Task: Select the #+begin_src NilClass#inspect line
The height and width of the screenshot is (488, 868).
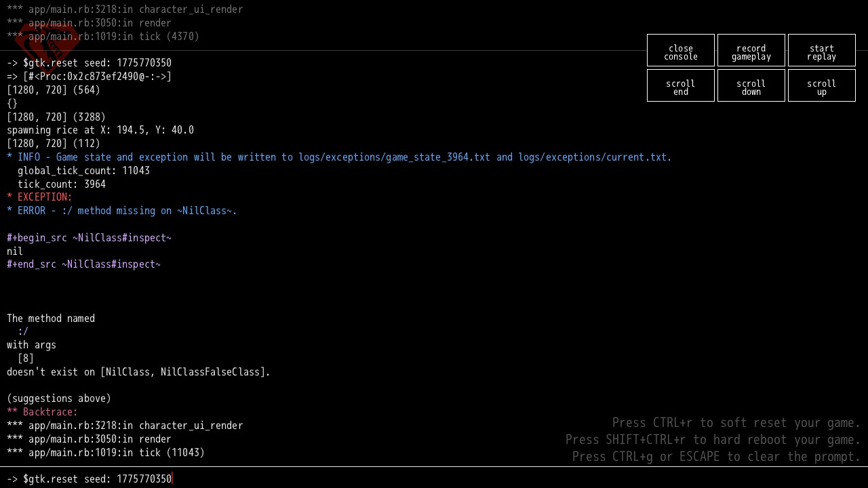Action: 89,238
